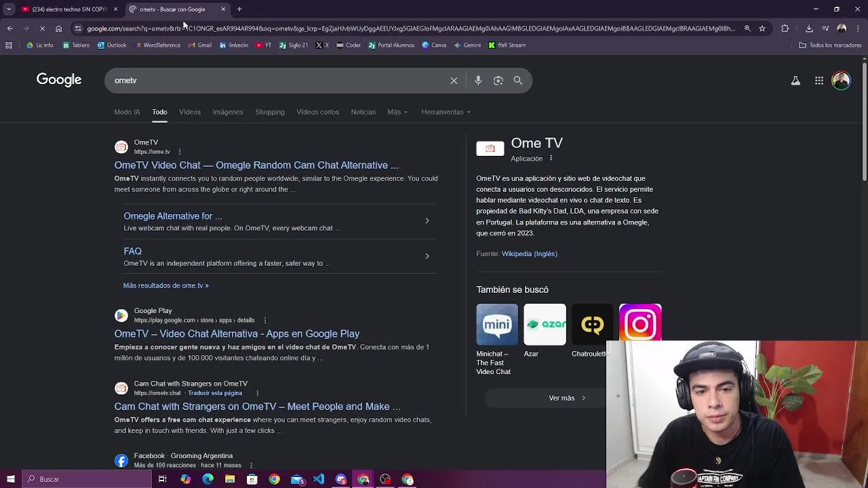Start voice search with the microphone
This screenshot has width=868, height=488.
[x=478, y=81]
